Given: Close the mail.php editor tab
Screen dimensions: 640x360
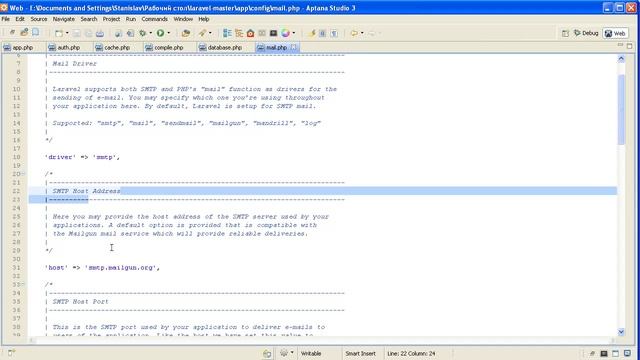Looking at the screenshot, I should tap(293, 47).
